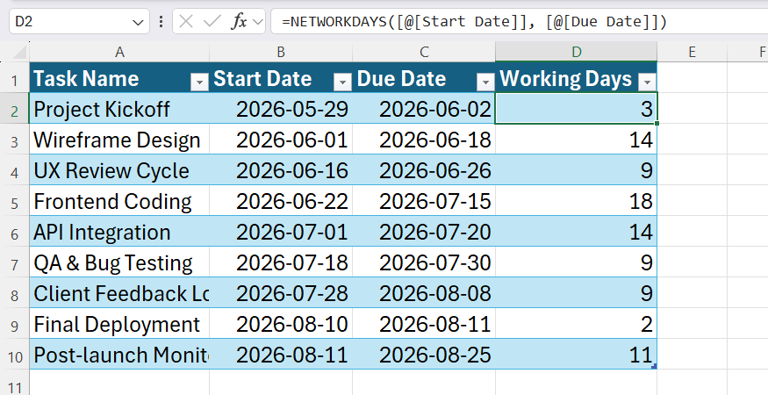Click the Insert Function fx icon
This screenshot has height=395, width=768.
pos(239,22)
